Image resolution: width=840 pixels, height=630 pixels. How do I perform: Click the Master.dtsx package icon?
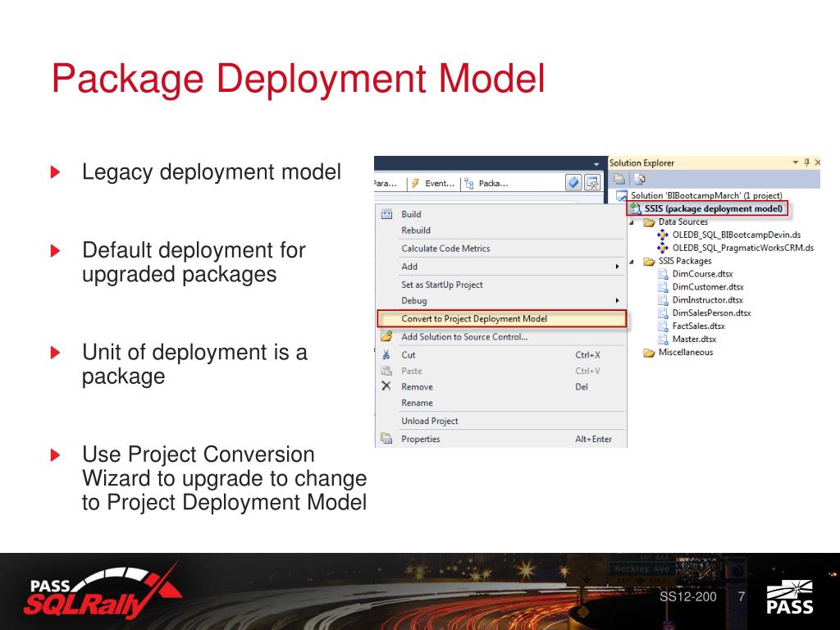click(663, 339)
